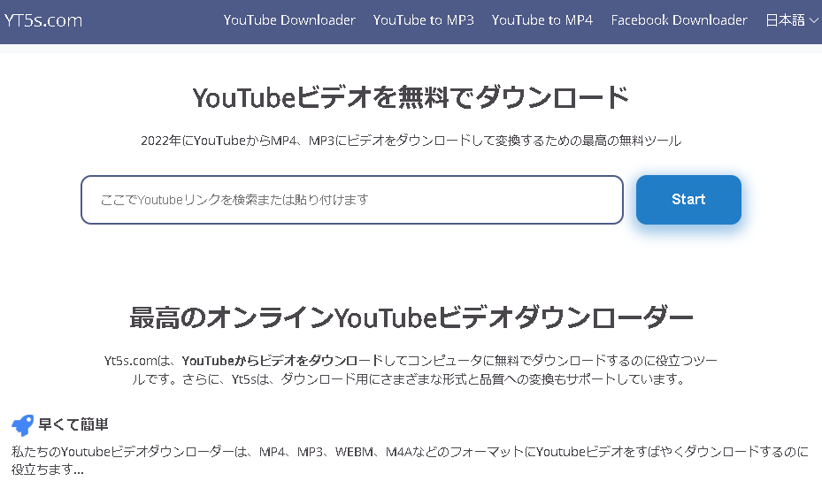822x504 pixels.
Task: Click the 早くて簡単 feature heading
Action: coord(73,424)
